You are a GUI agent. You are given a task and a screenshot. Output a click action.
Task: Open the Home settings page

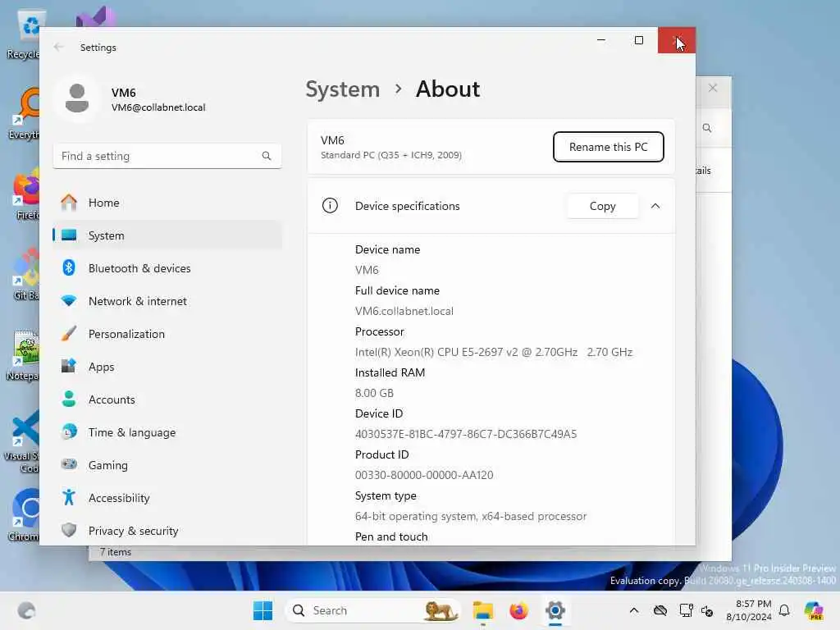(x=167, y=203)
